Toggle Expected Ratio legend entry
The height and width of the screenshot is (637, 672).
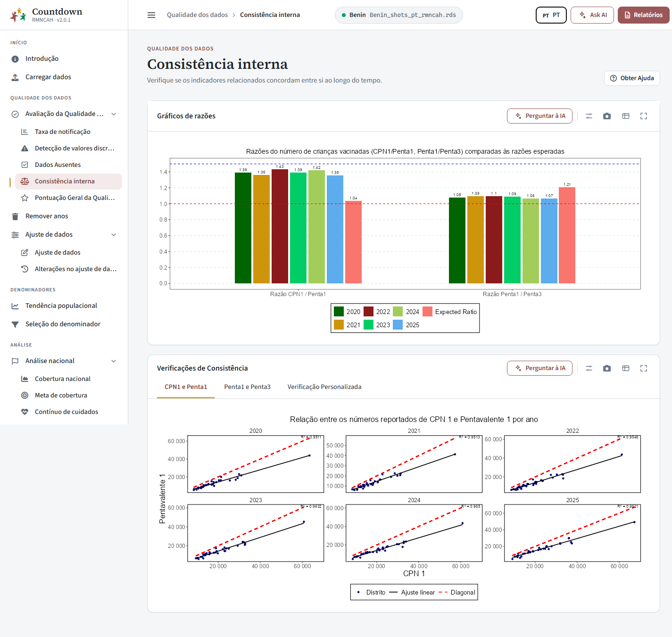(x=450, y=312)
